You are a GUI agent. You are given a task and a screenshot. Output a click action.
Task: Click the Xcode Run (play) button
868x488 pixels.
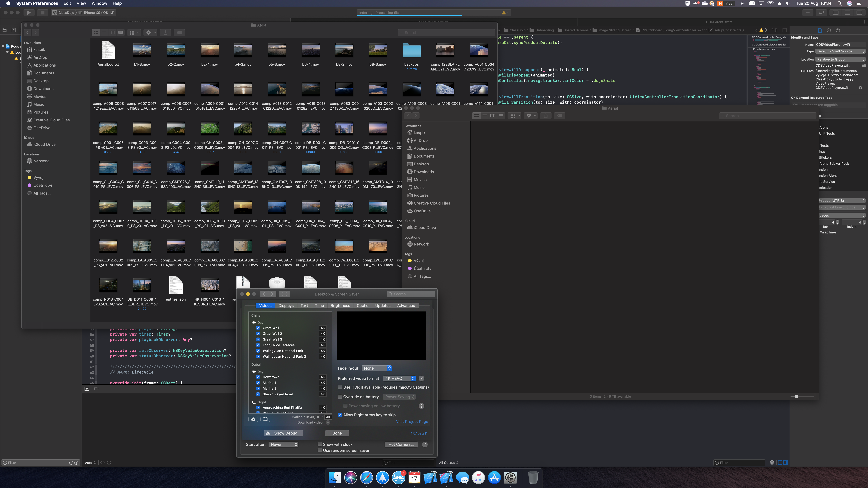pos(29,13)
